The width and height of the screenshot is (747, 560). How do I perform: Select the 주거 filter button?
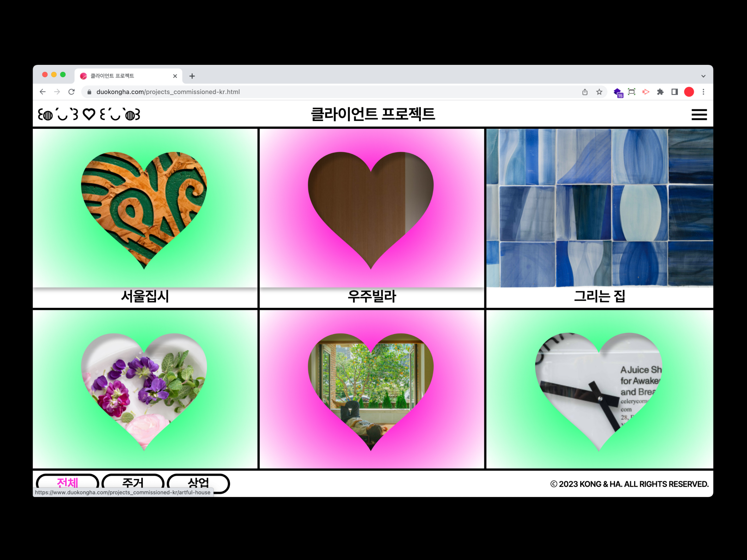pyautogui.click(x=133, y=482)
